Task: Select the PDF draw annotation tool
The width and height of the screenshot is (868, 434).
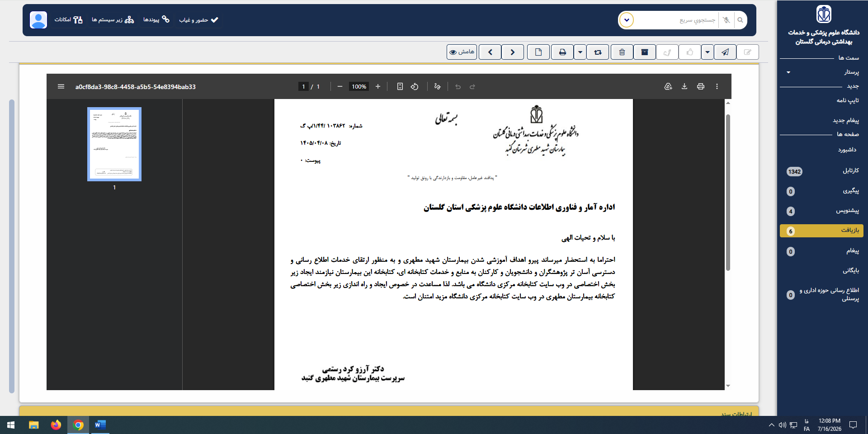Action: point(437,86)
